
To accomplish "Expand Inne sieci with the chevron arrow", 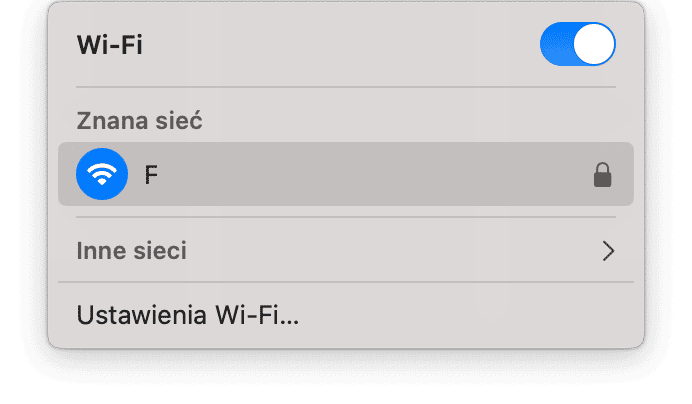I will (x=608, y=250).
